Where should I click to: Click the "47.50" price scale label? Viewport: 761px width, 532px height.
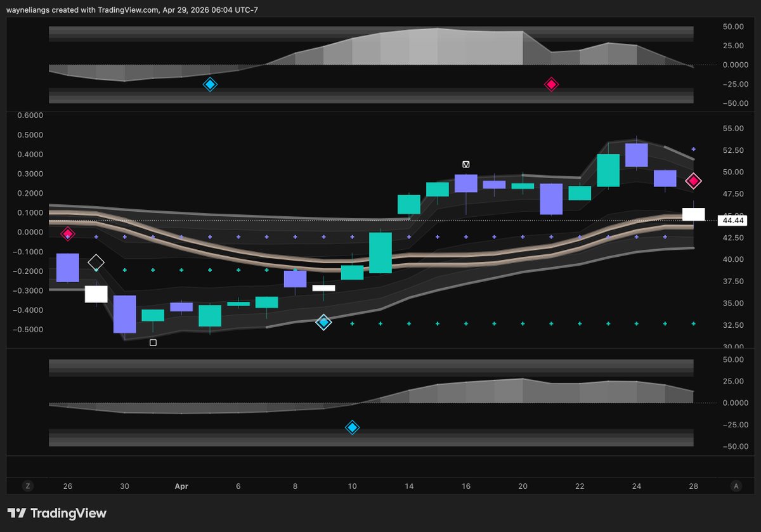coord(732,194)
